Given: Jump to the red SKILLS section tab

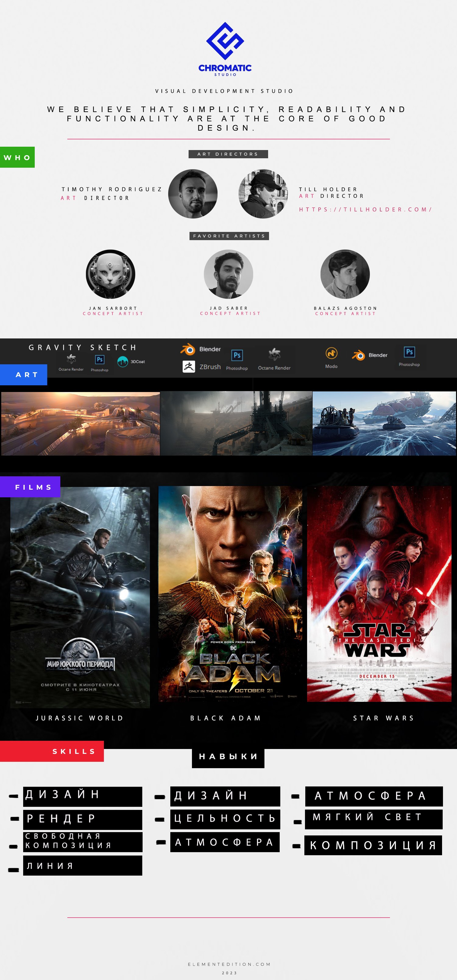Looking at the screenshot, I should coord(52,751).
